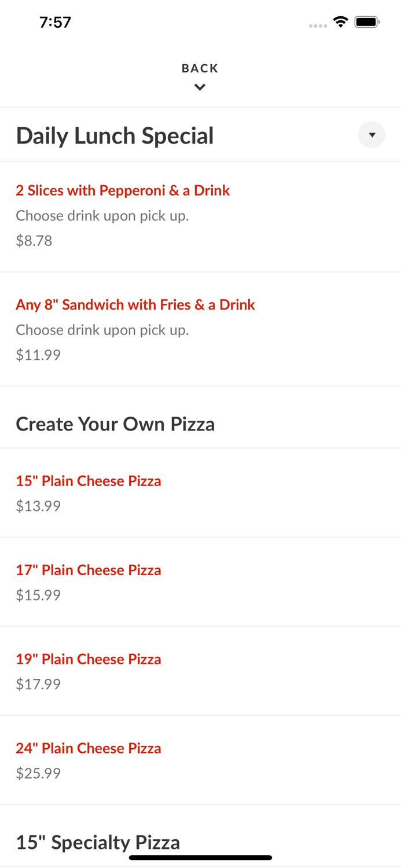Tap the battery icon at top right
The image size is (401, 868).
click(x=367, y=21)
